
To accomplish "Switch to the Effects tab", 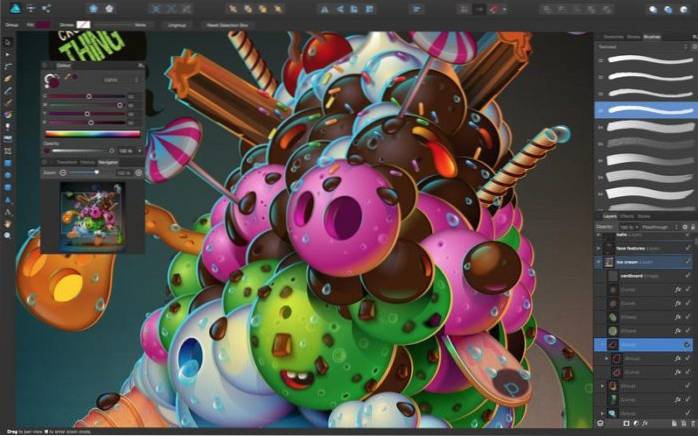I will coord(627,216).
